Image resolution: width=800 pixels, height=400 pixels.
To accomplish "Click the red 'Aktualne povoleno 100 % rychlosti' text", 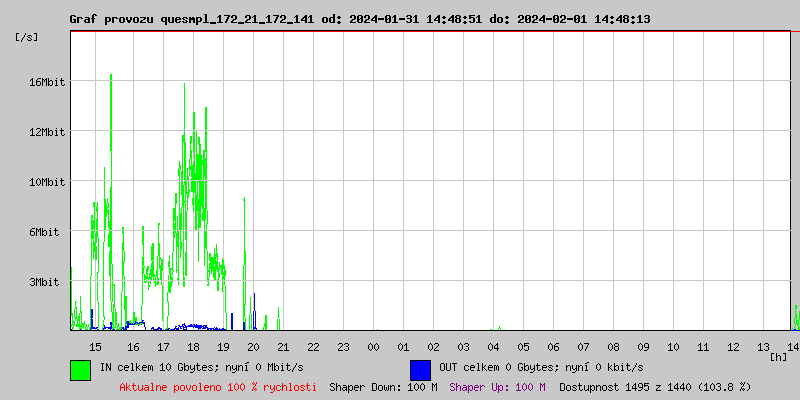I will tap(218, 387).
